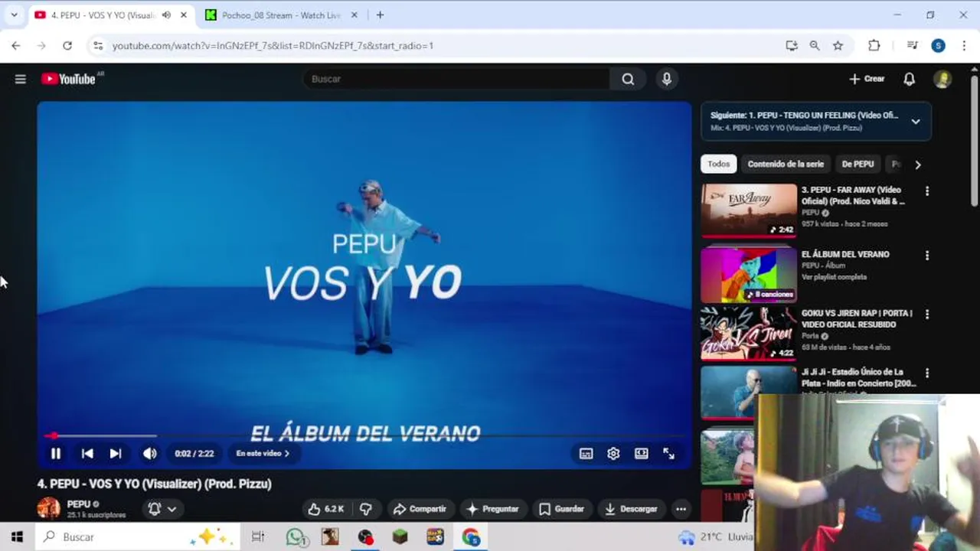Viewport: 980px width, 551px height.
Task: Save video with Guardar button
Action: [561, 509]
